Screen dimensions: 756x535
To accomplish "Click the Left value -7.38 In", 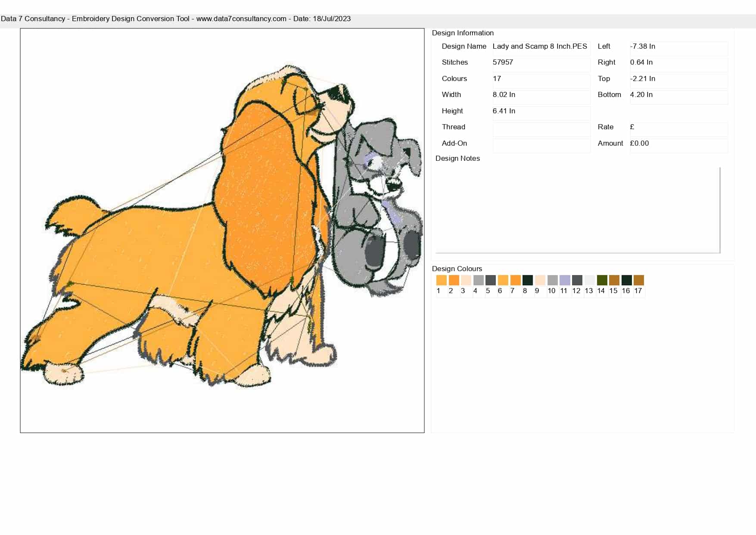I will (x=678, y=48).
